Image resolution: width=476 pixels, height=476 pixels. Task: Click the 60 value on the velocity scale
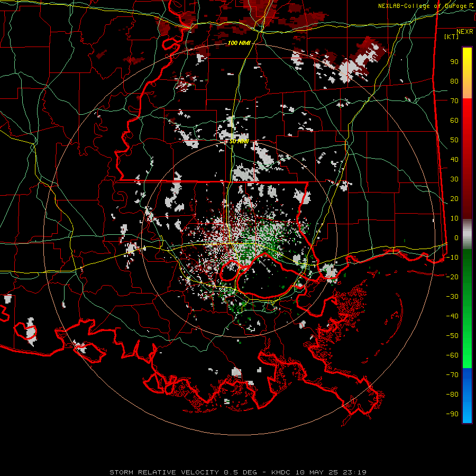454,121
